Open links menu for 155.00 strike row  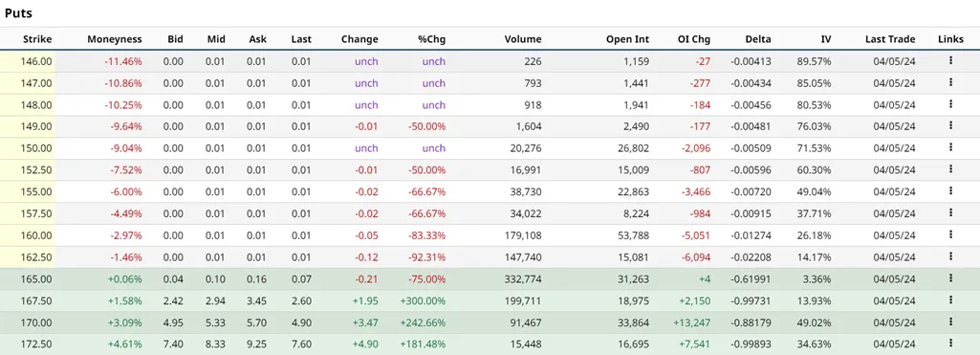(950, 191)
